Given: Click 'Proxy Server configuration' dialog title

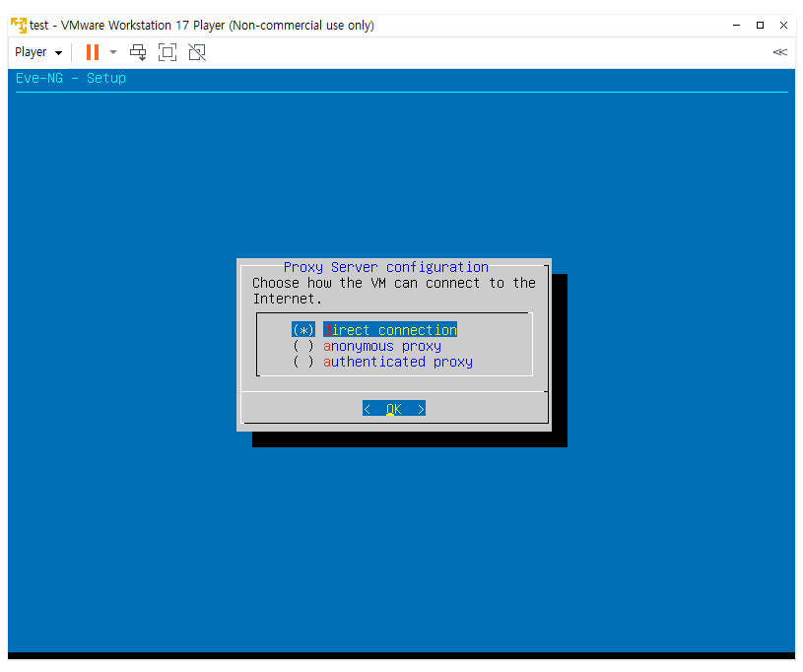Looking at the screenshot, I should (x=385, y=267).
